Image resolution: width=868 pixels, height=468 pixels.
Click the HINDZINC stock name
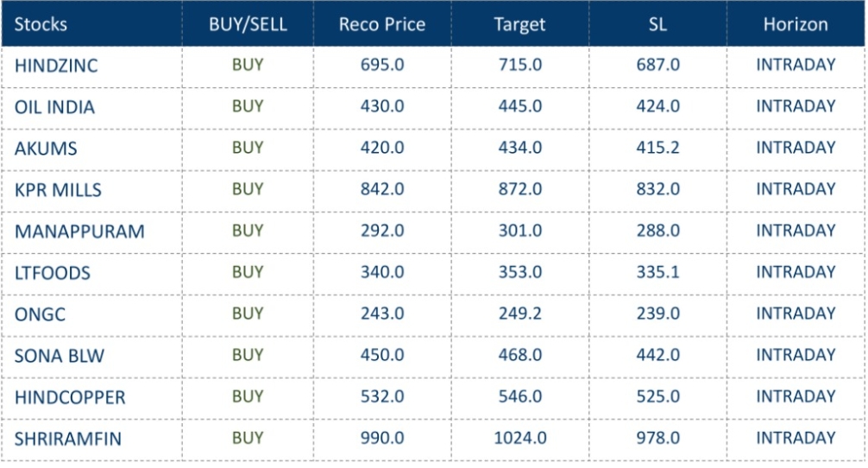56,66
